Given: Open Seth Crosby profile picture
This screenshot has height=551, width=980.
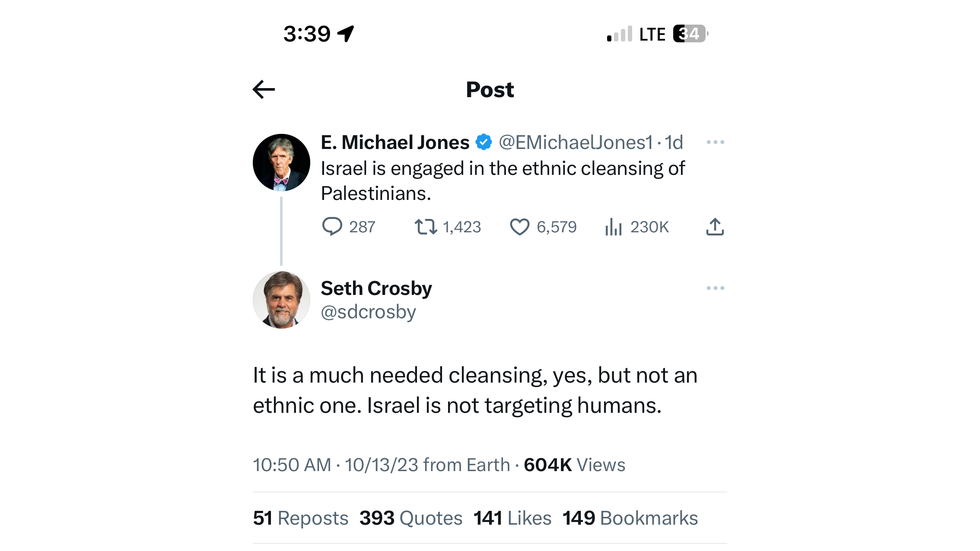Looking at the screenshot, I should pyautogui.click(x=281, y=300).
